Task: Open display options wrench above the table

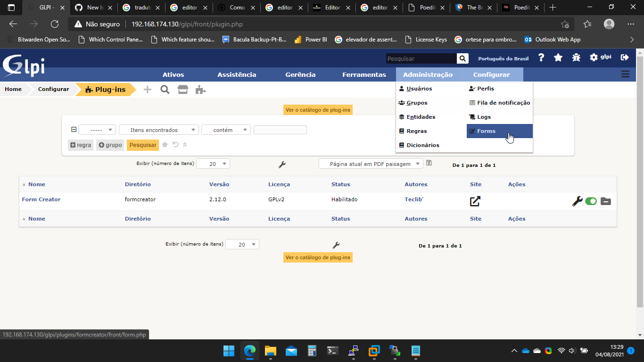Action: pyautogui.click(x=282, y=165)
